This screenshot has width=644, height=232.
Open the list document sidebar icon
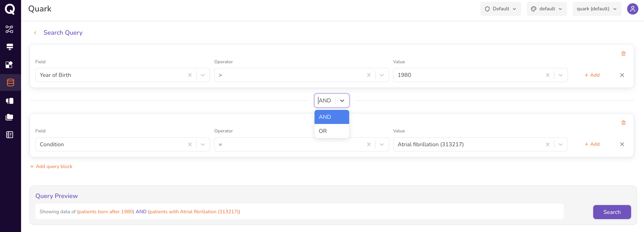point(10,135)
